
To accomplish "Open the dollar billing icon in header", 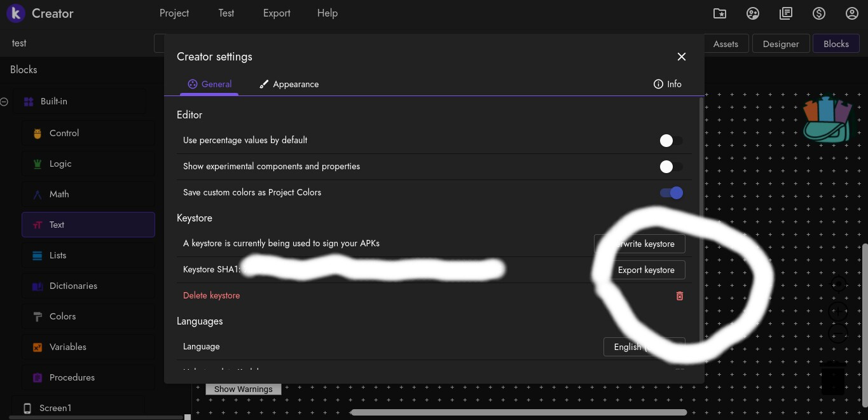I will click(x=819, y=13).
